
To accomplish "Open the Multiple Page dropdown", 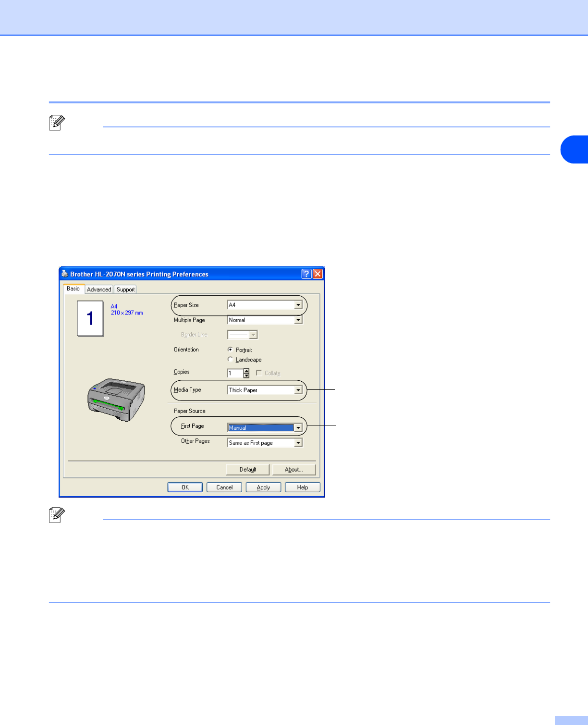I will pyautogui.click(x=265, y=320).
